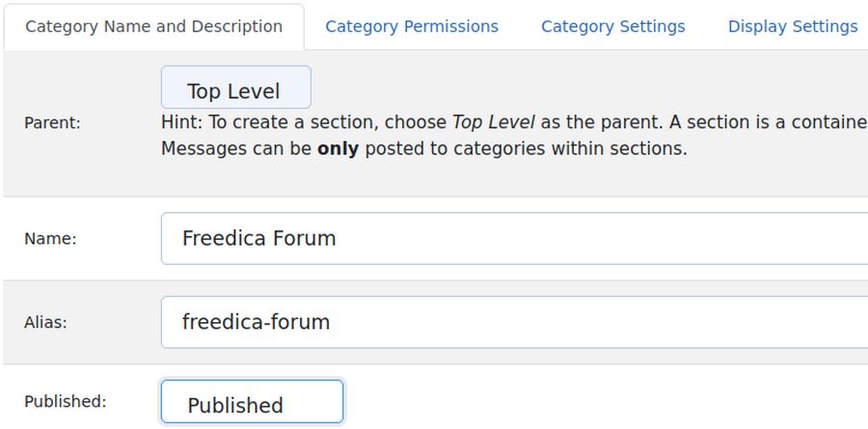Go to the Display Settings tab
This screenshot has width=868, height=429.
[792, 26]
